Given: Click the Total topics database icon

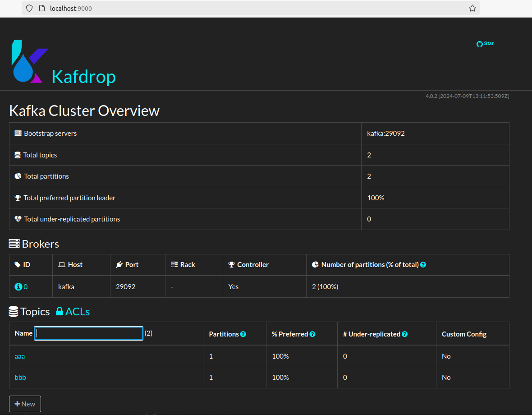Looking at the screenshot, I should 18,155.
